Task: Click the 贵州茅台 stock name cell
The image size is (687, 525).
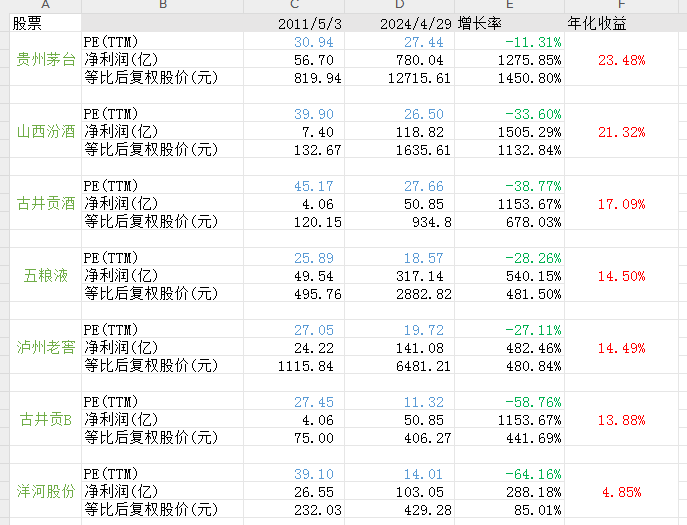Action: [x=46, y=60]
